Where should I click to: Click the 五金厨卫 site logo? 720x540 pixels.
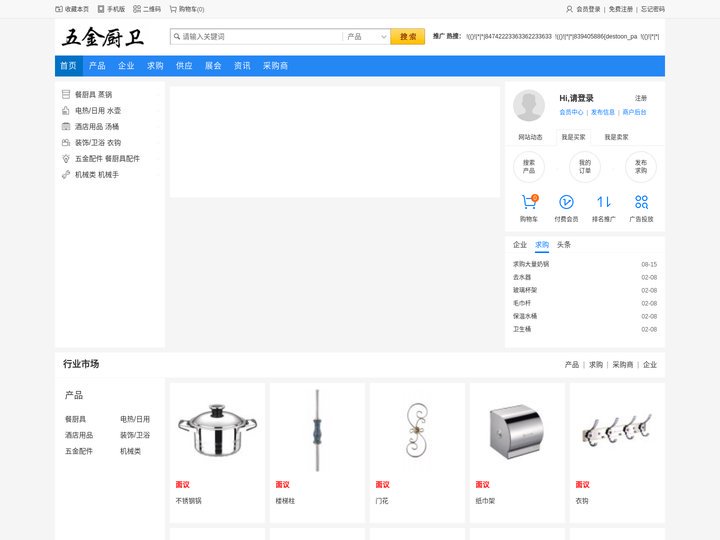tap(103, 37)
